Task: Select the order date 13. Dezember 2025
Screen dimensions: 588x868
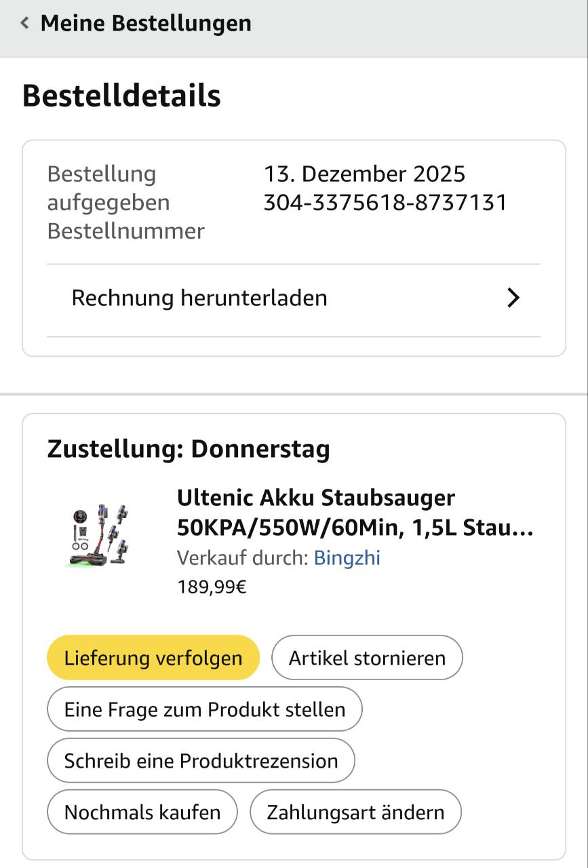Action: click(365, 174)
